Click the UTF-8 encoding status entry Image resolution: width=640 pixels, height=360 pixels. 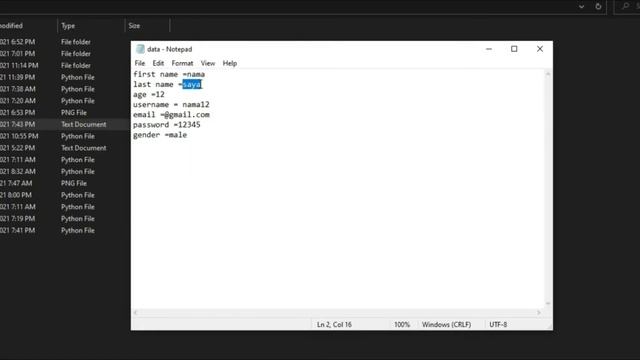(x=498, y=324)
